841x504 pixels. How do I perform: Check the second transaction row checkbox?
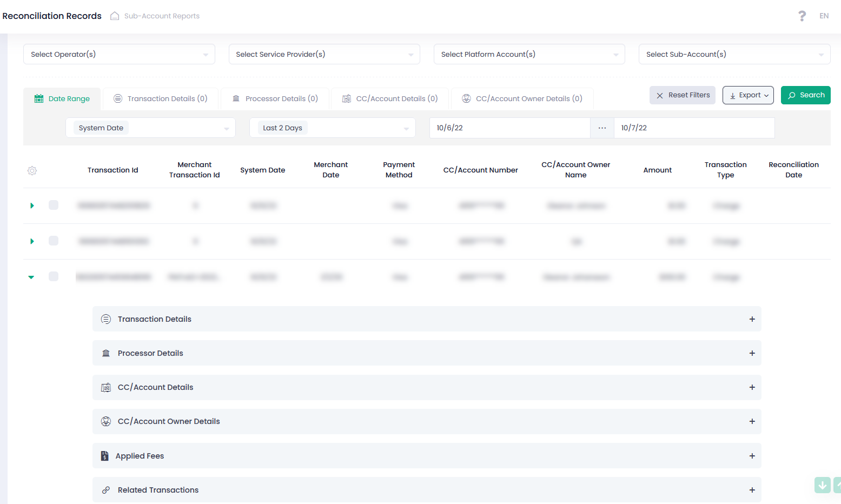[x=54, y=241]
